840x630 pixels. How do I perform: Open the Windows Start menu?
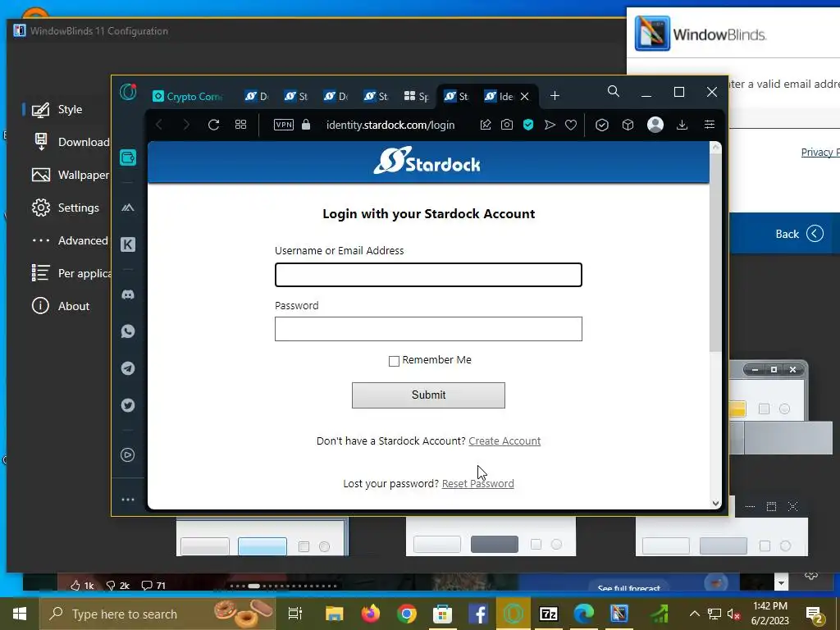20,614
